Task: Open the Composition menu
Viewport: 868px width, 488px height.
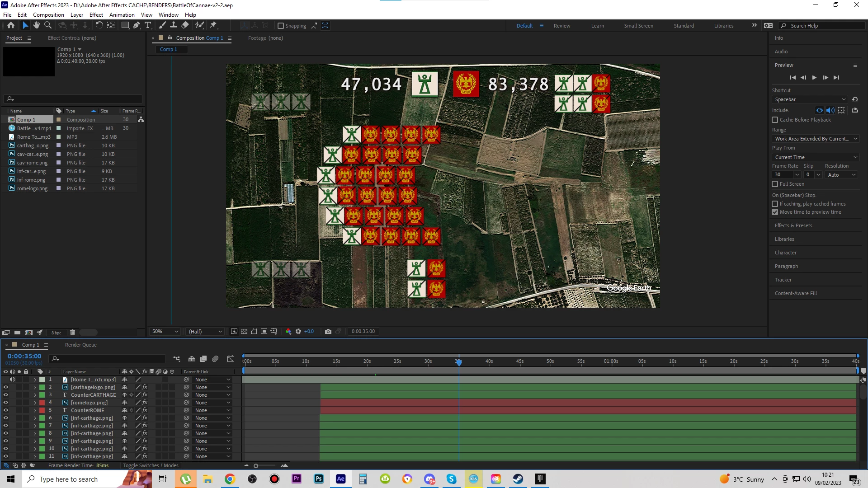Action: click(x=48, y=14)
